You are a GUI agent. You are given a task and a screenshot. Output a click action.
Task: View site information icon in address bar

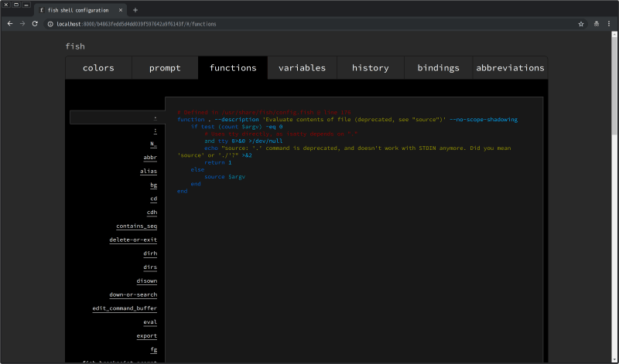coord(50,24)
